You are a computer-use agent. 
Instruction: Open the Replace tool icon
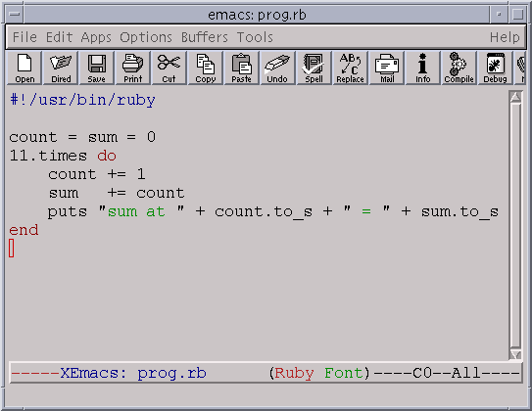point(350,68)
